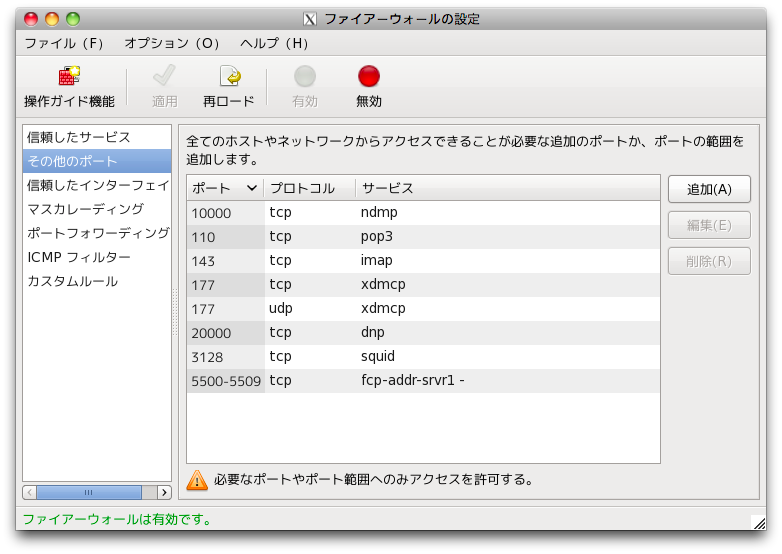This screenshot has width=782, height=554.
Task: Select ICMP フィルター in the sidebar
Action: tap(79, 257)
